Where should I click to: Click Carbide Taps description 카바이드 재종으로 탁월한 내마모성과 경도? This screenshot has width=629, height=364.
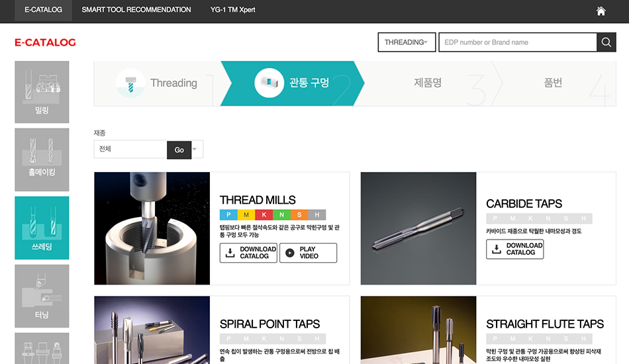534,231
